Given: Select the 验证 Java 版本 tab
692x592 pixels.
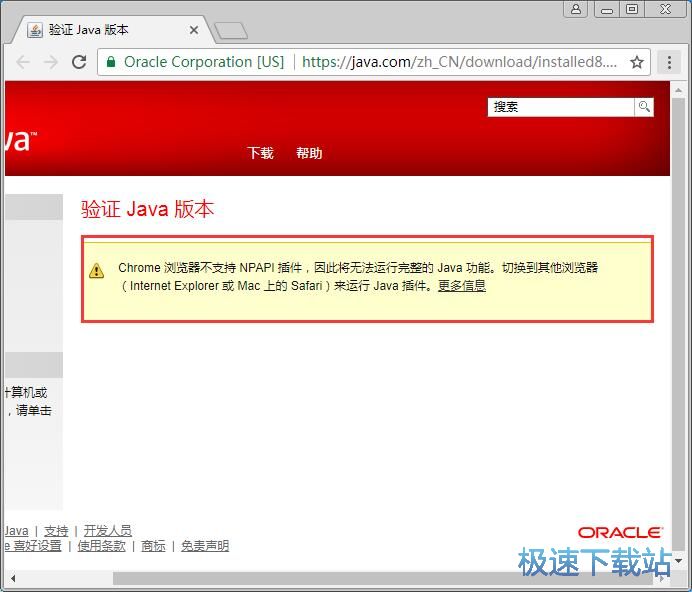Looking at the screenshot, I should (x=113, y=30).
